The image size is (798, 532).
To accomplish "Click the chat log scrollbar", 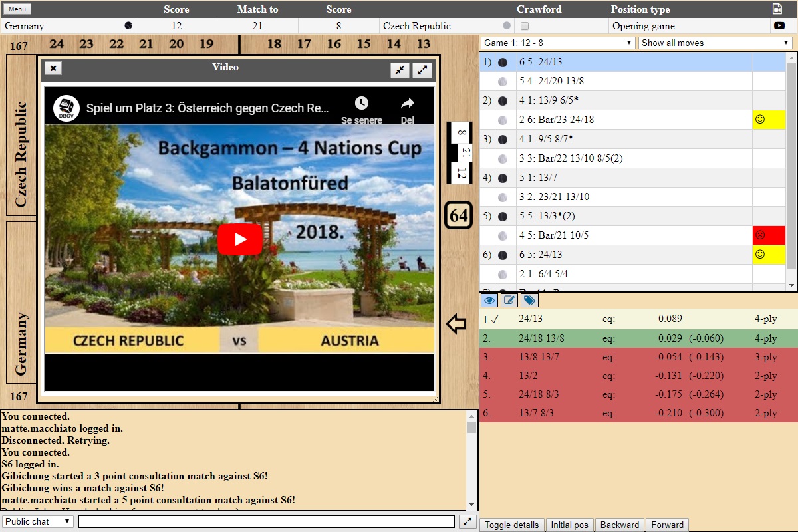I will [471, 460].
